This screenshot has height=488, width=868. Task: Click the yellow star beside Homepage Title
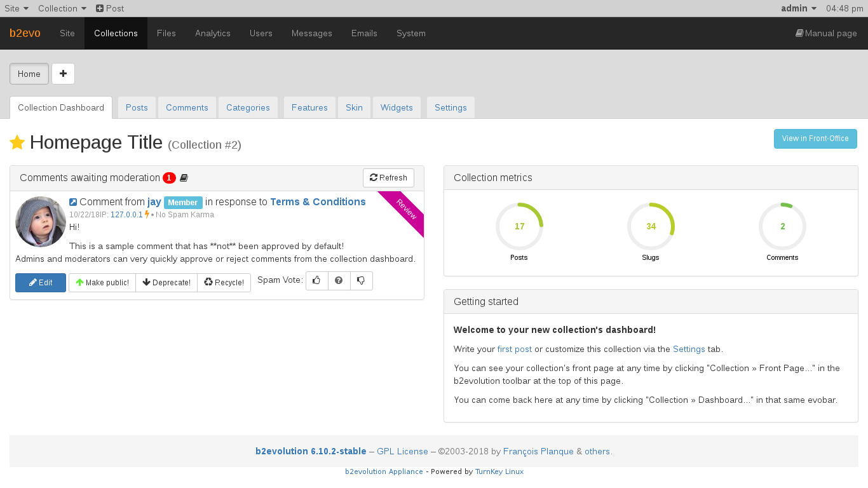point(17,143)
